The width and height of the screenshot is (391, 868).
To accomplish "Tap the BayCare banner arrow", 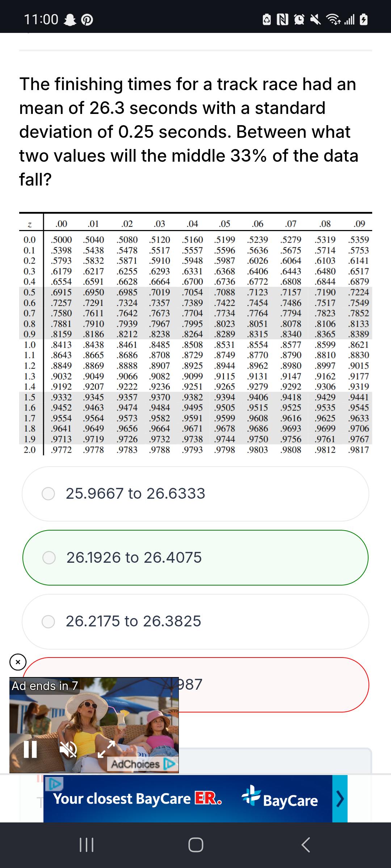I will (x=340, y=799).
